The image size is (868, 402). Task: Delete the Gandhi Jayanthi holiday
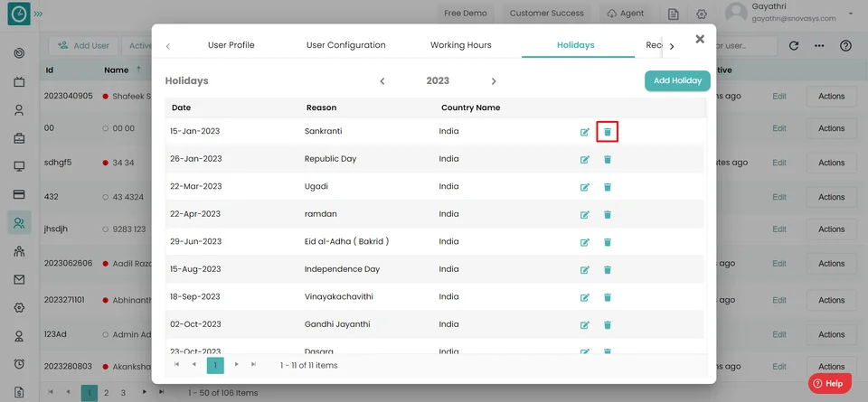pyautogui.click(x=608, y=325)
